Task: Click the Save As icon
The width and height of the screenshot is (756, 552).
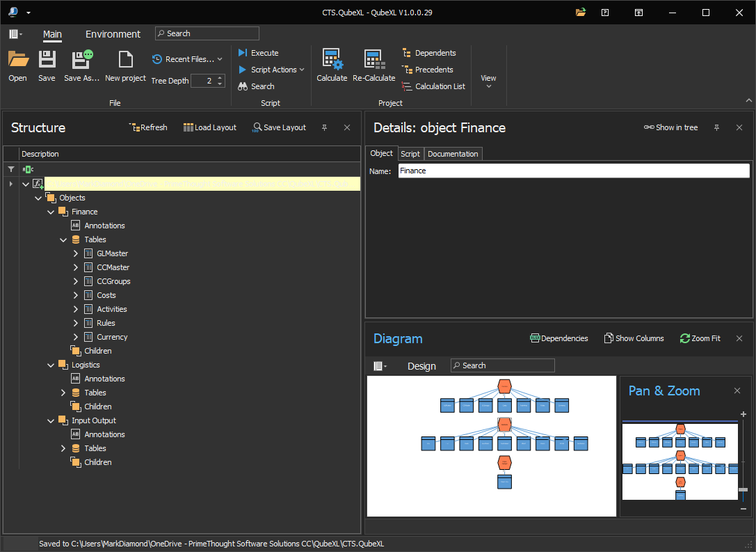Action: coord(81,61)
